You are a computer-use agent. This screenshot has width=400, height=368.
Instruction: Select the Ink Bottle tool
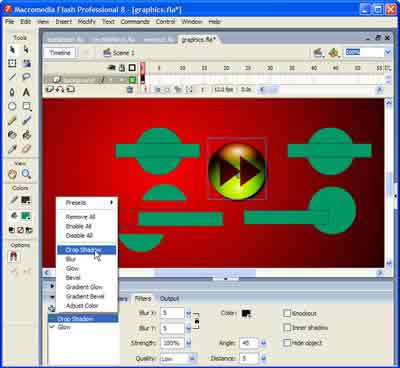pyautogui.click(x=12, y=135)
